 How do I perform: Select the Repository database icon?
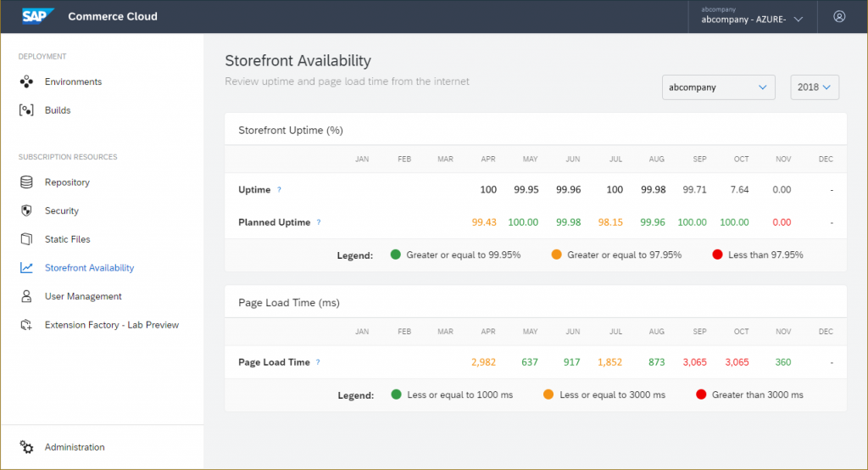(26, 182)
